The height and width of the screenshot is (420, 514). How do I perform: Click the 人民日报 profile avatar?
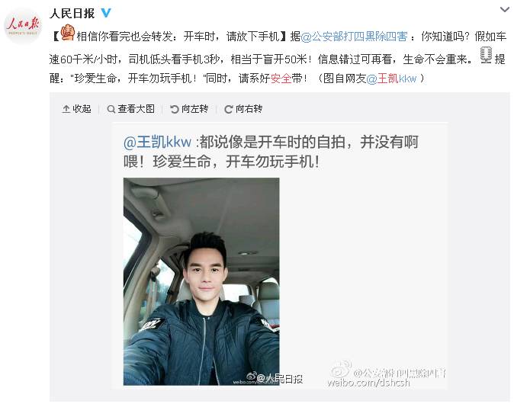pyautogui.click(x=22, y=26)
